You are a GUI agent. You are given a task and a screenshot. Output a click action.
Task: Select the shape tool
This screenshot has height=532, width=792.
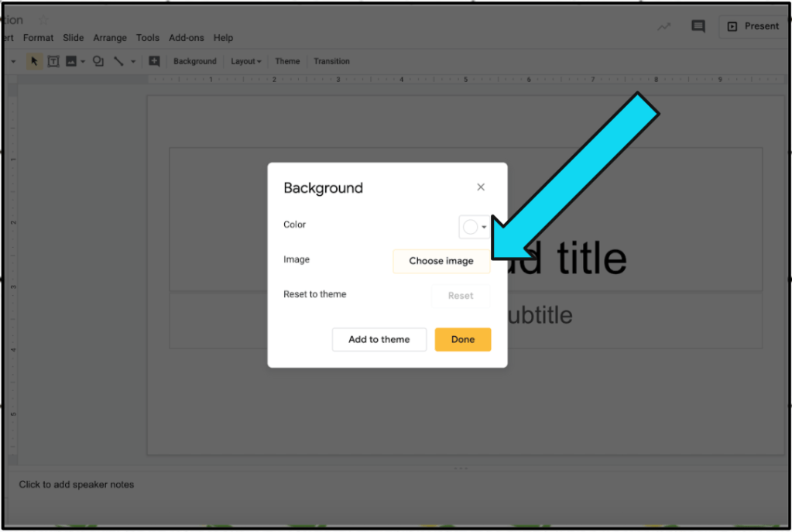[x=98, y=61]
